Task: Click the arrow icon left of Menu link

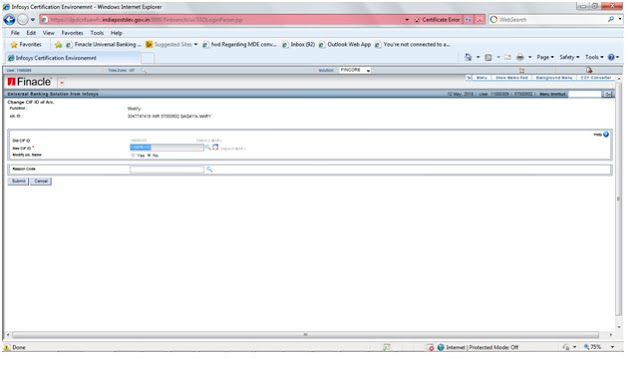Action: click(x=469, y=78)
